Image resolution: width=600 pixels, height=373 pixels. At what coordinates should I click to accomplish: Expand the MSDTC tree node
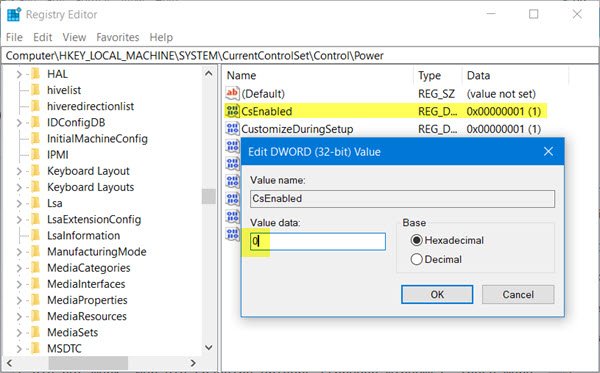pos(19,349)
